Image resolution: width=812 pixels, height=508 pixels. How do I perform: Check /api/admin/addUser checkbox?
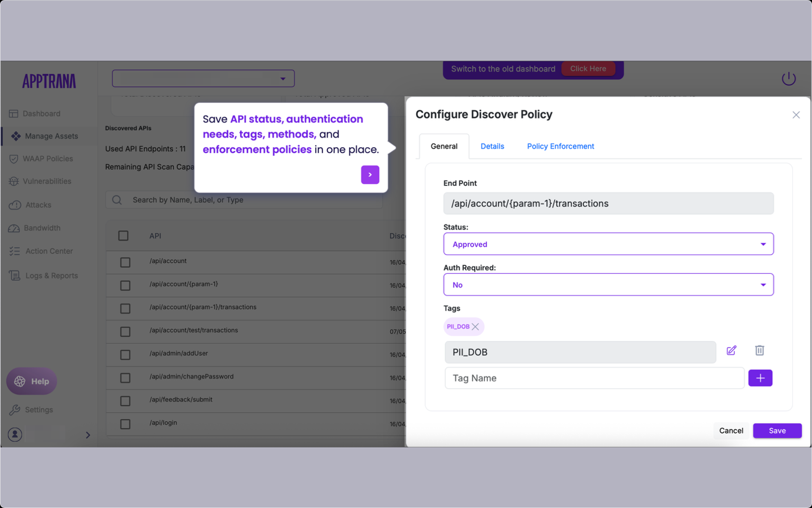point(125,355)
